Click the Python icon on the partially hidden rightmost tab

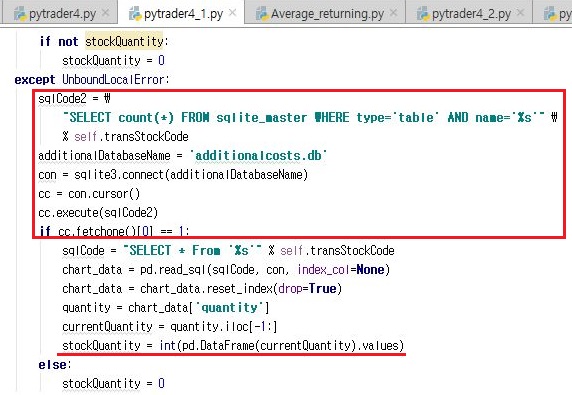tap(549, 14)
